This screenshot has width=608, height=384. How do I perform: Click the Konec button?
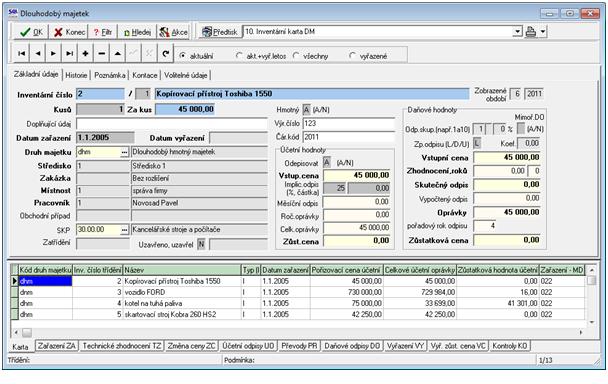coord(69,32)
